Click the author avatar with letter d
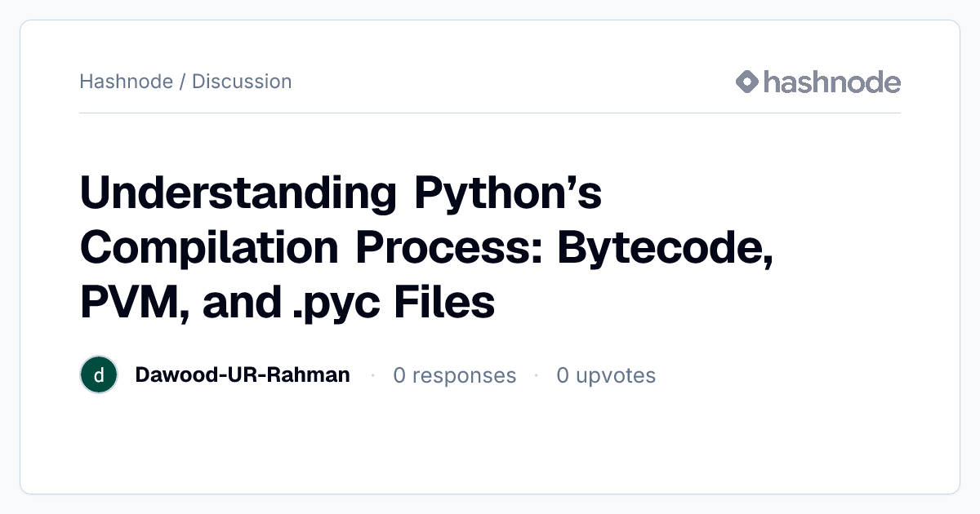 click(x=99, y=375)
